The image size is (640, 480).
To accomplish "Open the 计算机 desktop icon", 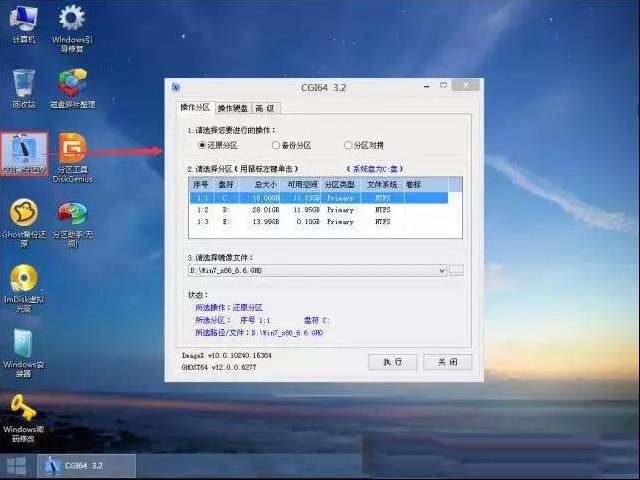I will coord(24,24).
